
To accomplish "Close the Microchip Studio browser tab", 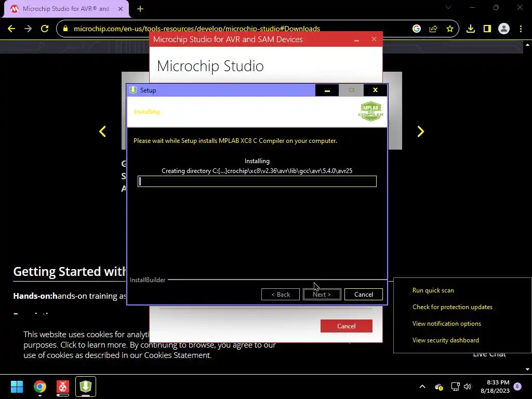I will click(121, 9).
